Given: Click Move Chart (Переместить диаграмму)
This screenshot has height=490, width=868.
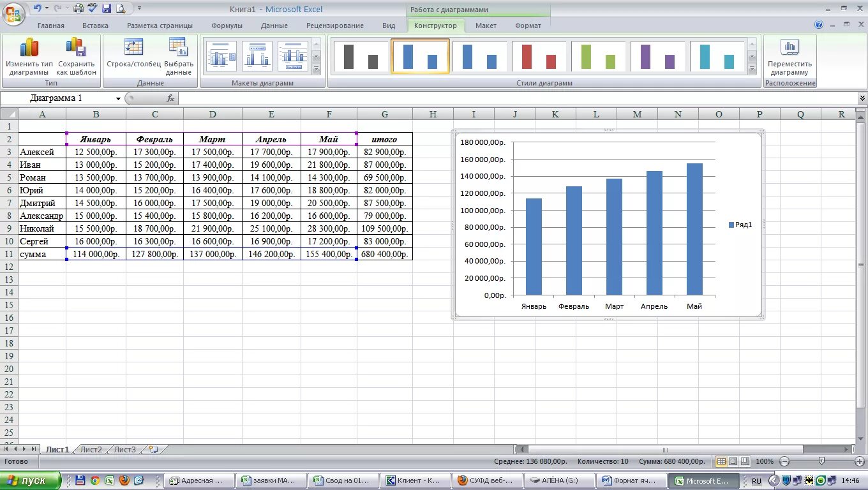Looking at the screenshot, I should click(x=790, y=57).
